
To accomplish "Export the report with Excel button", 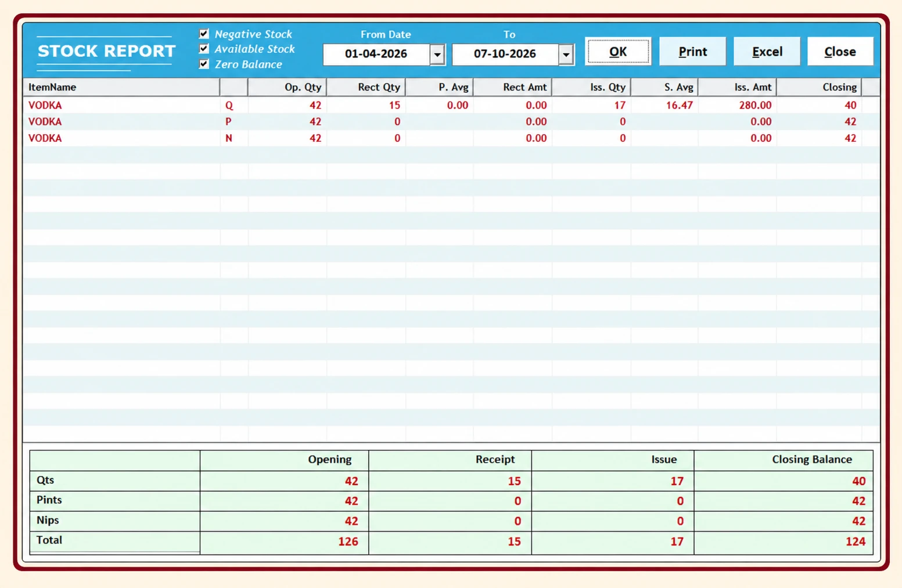I will click(767, 52).
